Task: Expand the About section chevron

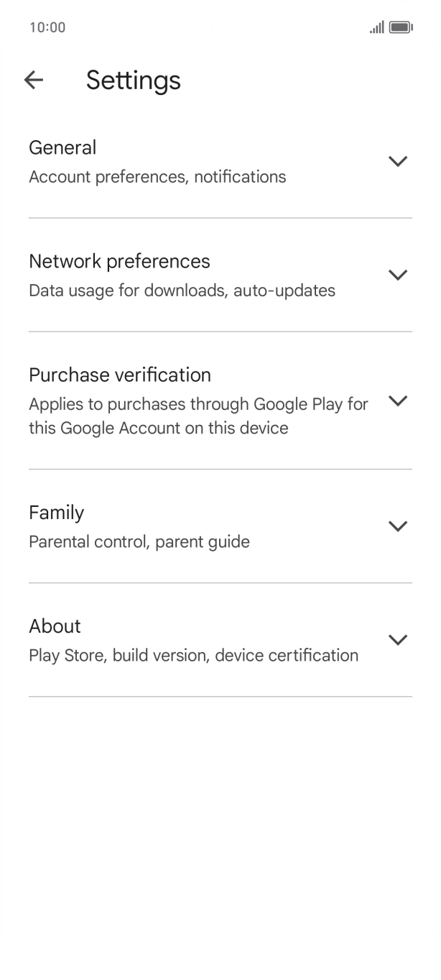Action: pyautogui.click(x=397, y=640)
